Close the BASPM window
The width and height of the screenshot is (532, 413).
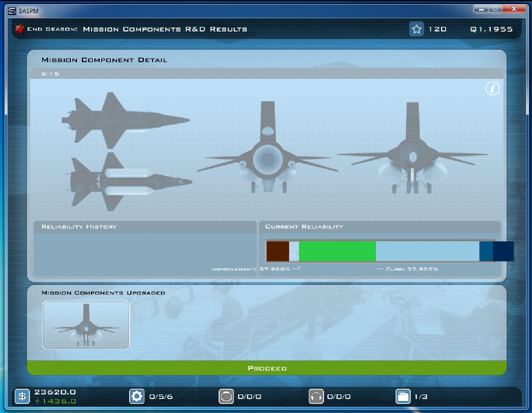pyautogui.click(x=514, y=9)
